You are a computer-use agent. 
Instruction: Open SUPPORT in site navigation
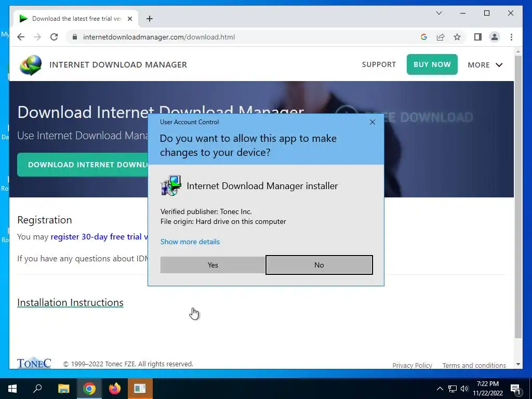[379, 64]
